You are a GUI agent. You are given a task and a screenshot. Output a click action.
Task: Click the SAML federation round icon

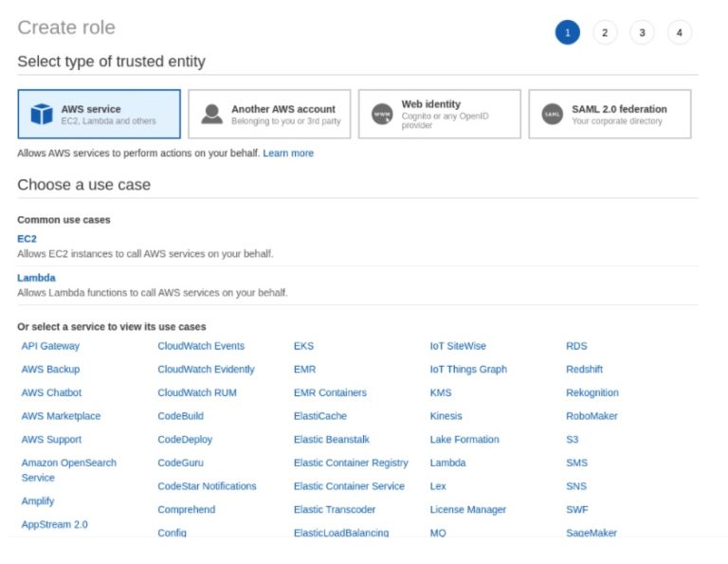tap(552, 114)
